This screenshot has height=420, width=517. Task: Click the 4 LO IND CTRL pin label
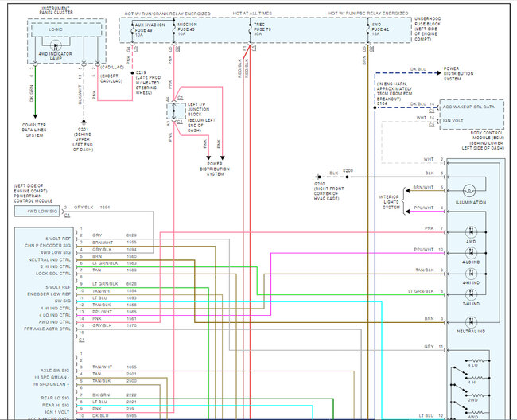55,315
